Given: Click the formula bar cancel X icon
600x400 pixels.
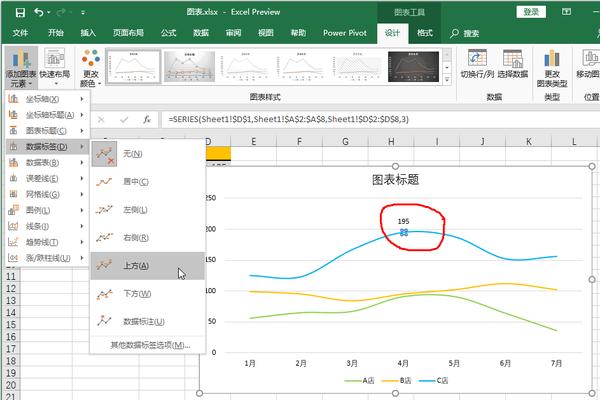Looking at the screenshot, I should pyautogui.click(x=101, y=120).
